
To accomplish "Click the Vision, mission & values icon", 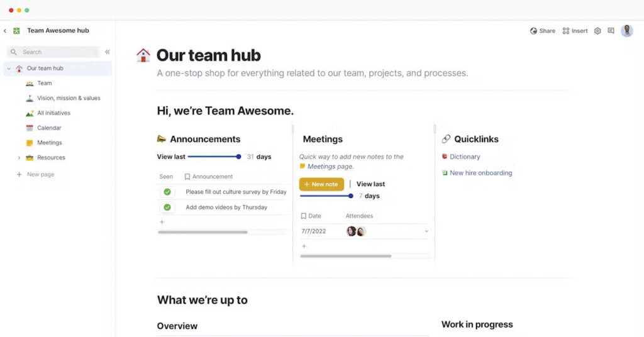I will click(30, 98).
